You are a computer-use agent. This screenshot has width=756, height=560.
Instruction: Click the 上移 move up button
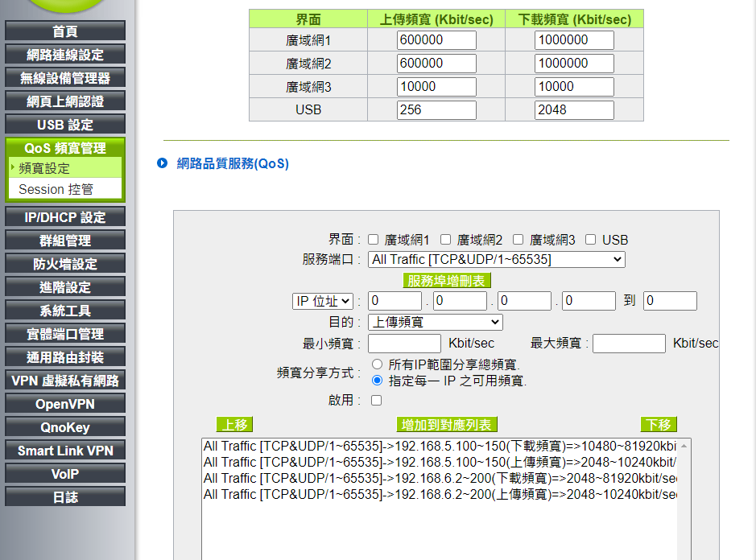[x=234, y=424]
